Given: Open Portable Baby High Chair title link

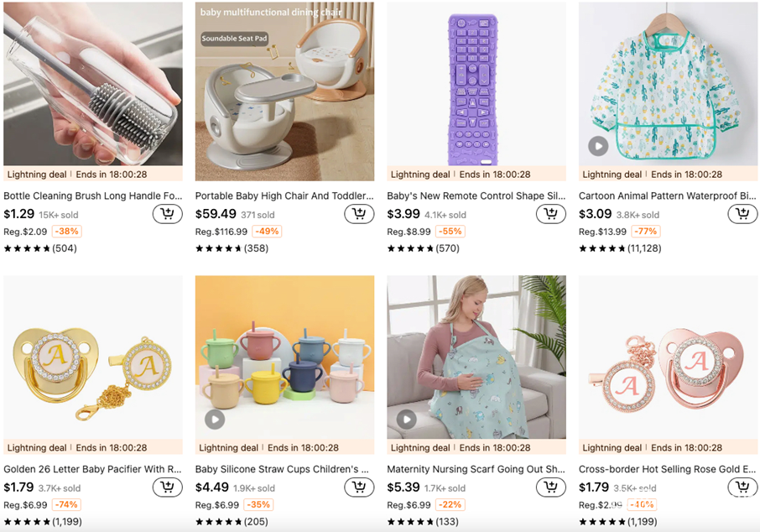Looking at the screenshot, I should pyautogui.click(x=284, y=196).
